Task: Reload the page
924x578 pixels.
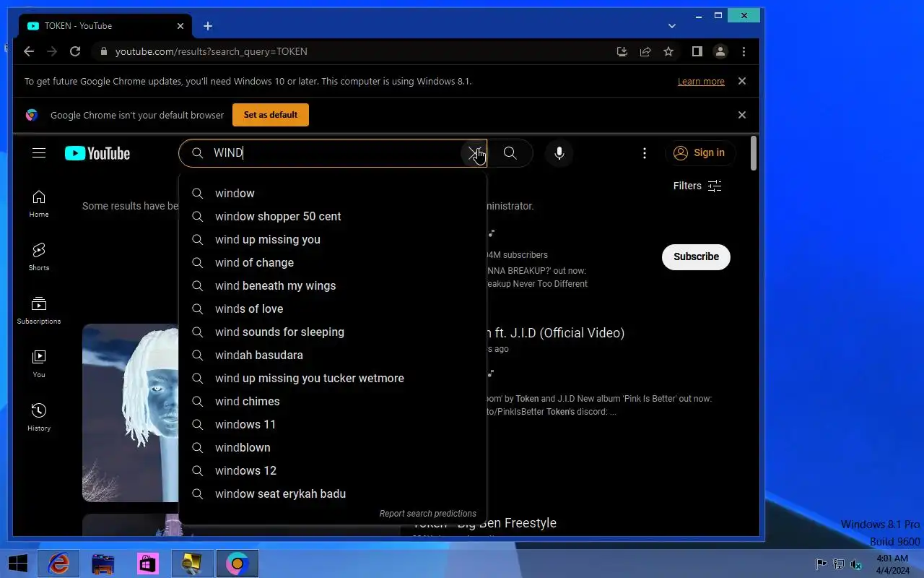Action: (x=75, y=51)
